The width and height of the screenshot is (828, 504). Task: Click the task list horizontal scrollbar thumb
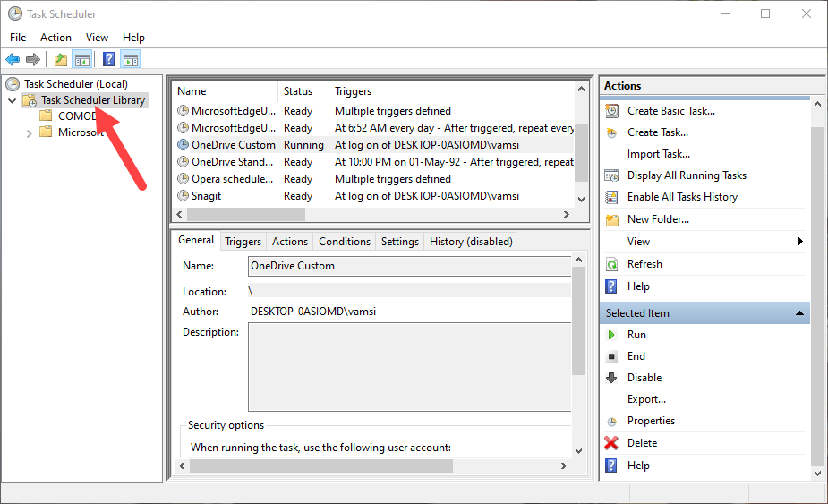pyautogui.click(x=246, y=215)
